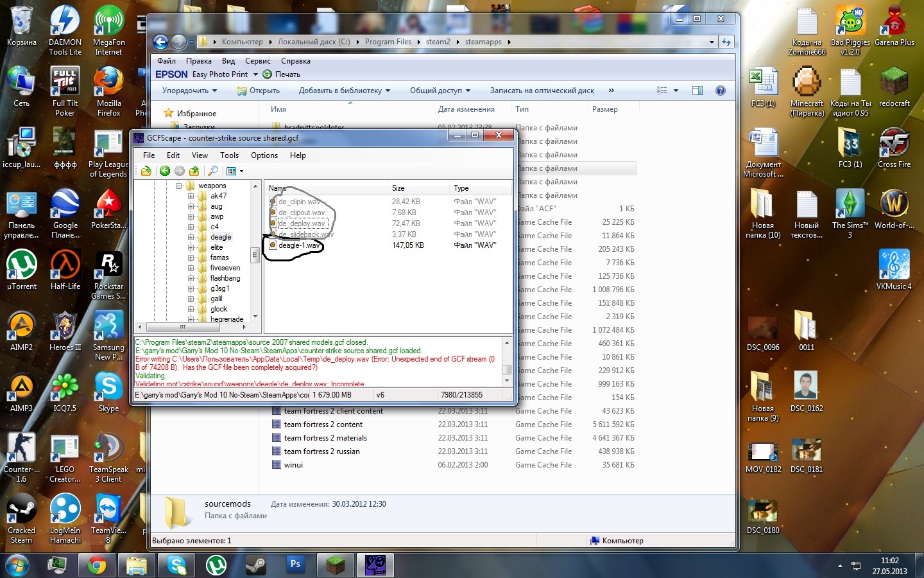Expand the awp folder node
The image size is (924, 578).
(191, 216)
